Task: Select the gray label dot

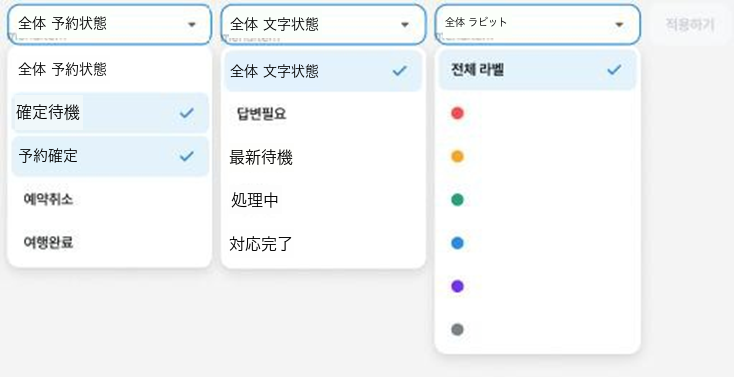Action: (457, 330)
